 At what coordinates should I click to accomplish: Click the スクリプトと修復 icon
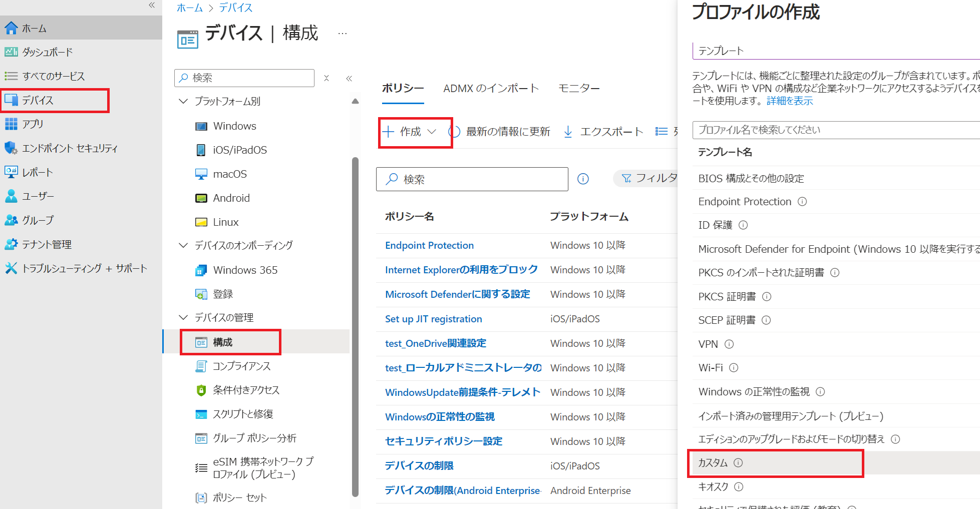[201, 414]
